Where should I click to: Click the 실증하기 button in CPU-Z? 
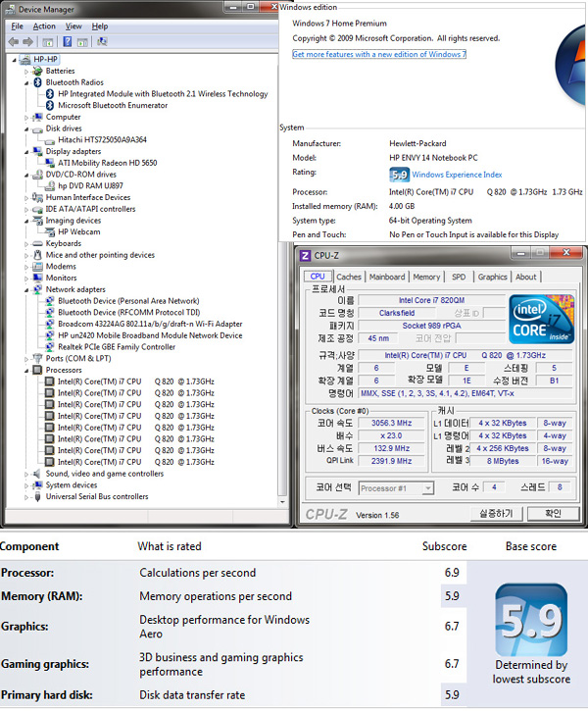pos(496,513)
